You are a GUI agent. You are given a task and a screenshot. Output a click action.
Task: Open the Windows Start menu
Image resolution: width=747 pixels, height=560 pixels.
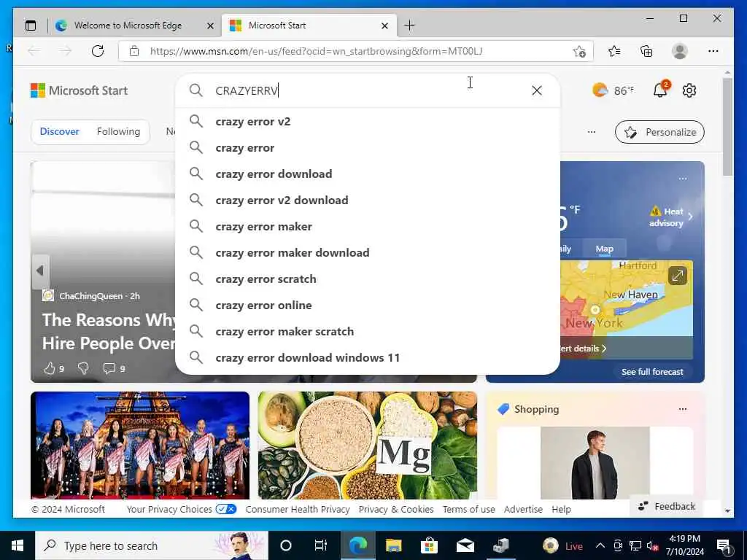(18, 545)
